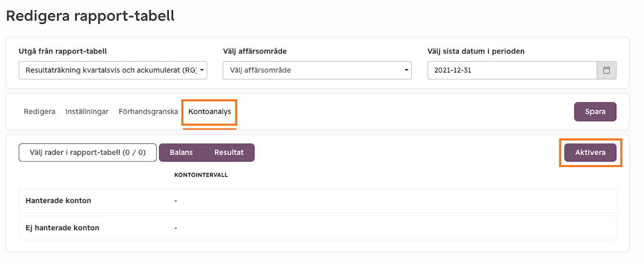Go to the Förhandsgranska tab
The height and width of the screenshot is (263, 644).
coord(148,111)
